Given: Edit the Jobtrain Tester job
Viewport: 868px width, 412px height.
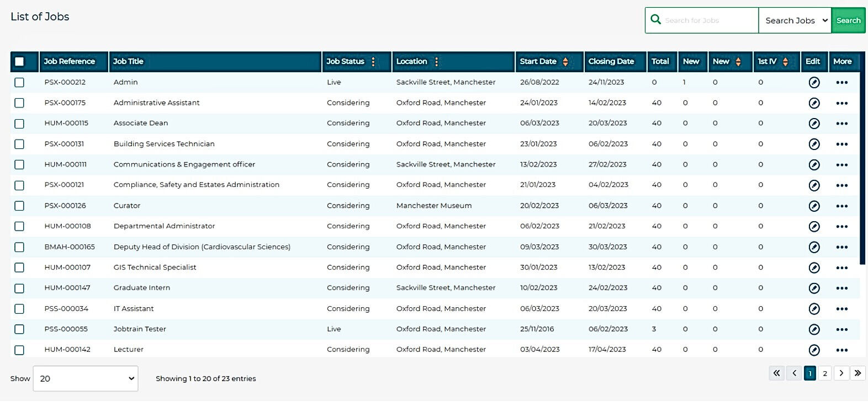Looking at the screenshot, I should (814, 330).
